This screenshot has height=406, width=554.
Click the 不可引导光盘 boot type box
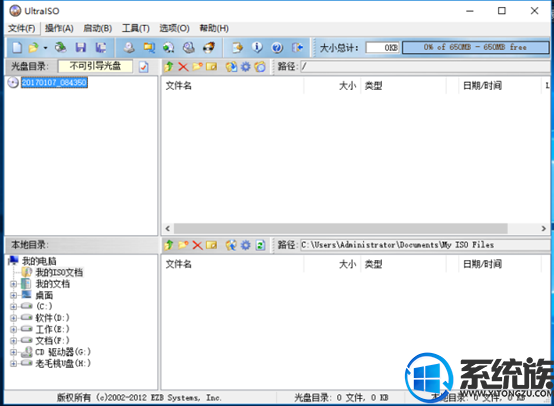[95, 66]
